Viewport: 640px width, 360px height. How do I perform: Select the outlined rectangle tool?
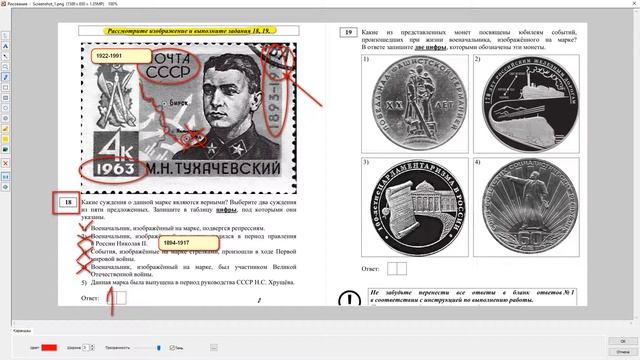(x=5, y=87)
